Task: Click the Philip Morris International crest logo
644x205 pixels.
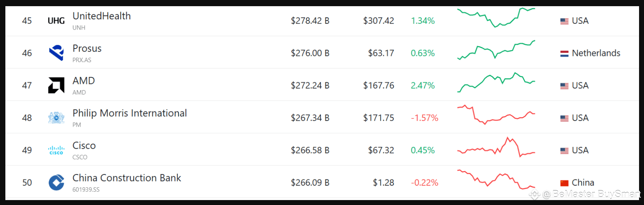Action: click(56, 118)
